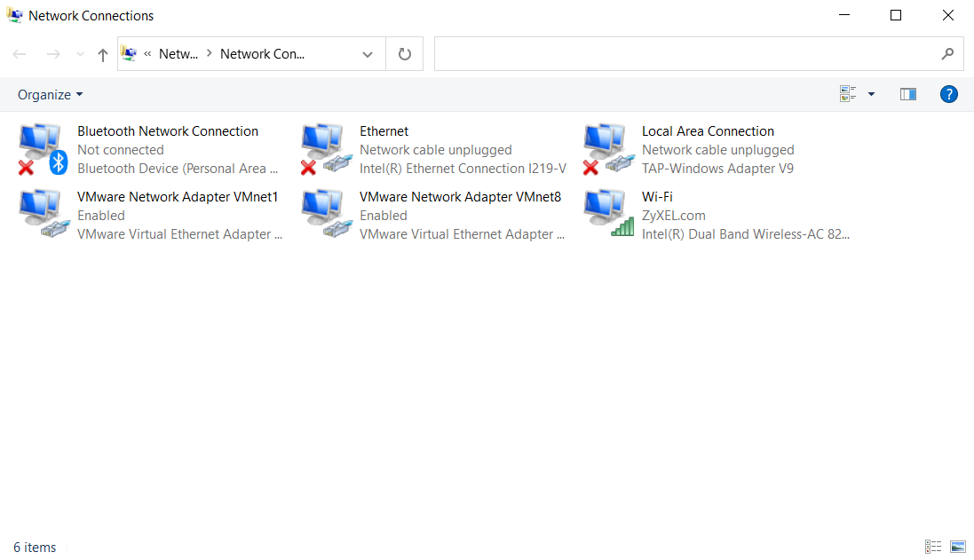Maximize the Network Connections window
The height and width of the screenshot is (560, 974).
[896, 15]
